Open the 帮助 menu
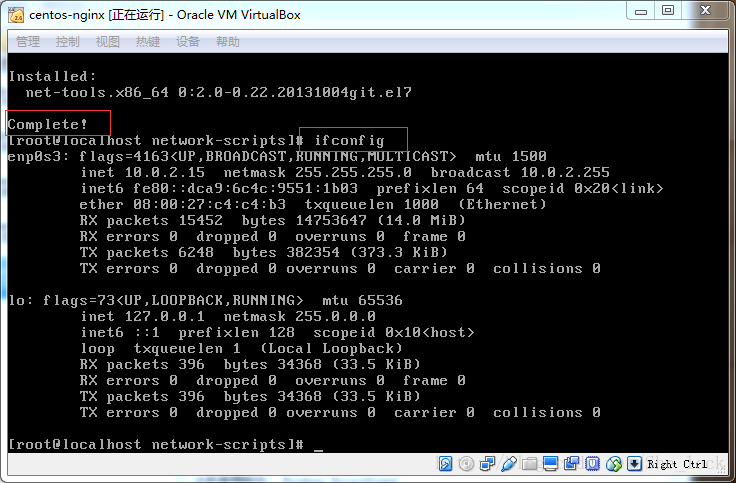The width and height of the screenshot is (736, 483). [x=228, y=42]
